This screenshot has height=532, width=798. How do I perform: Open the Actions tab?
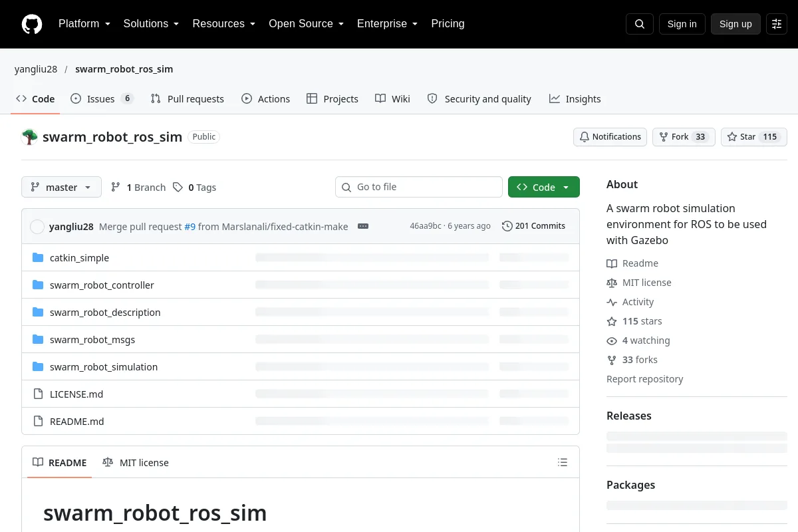266,99
